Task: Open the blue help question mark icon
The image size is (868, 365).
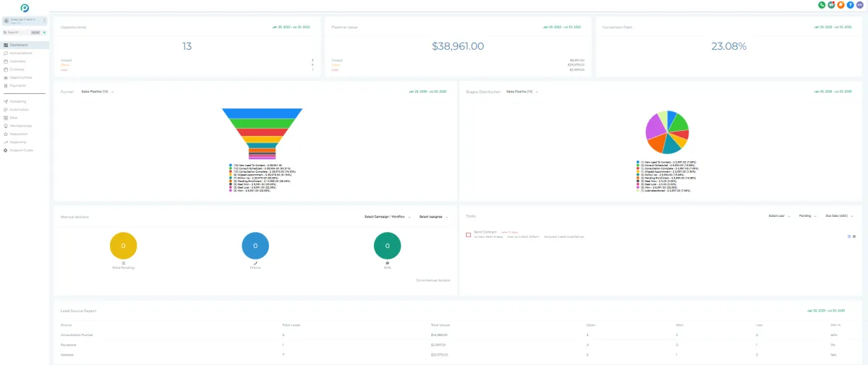Action: (x=850, y=5)
